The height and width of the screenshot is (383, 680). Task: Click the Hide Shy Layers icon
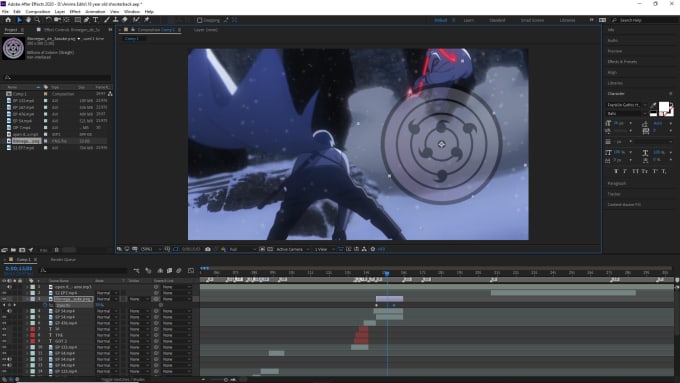click(x=160, y=271)
